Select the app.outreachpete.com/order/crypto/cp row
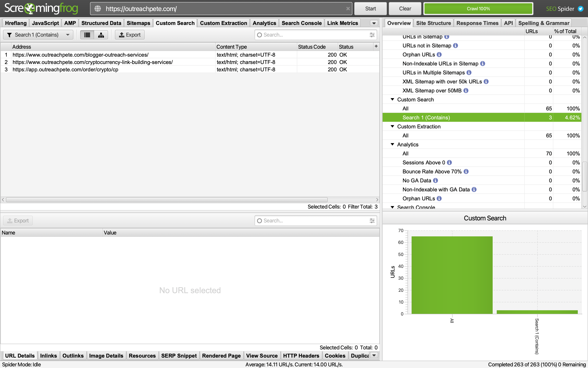Screen dimensions: 588x368 coord(190,69)
